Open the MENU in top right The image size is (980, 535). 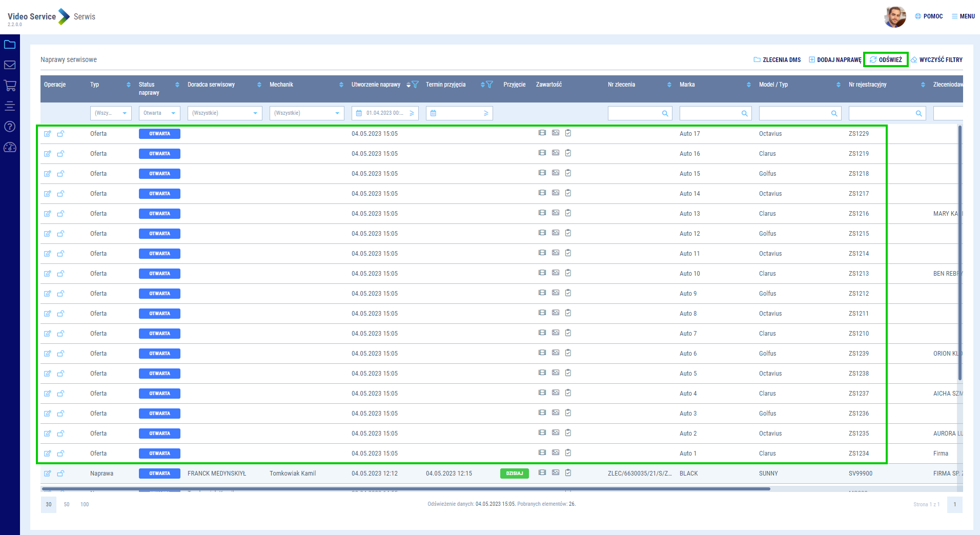(963, 16)
